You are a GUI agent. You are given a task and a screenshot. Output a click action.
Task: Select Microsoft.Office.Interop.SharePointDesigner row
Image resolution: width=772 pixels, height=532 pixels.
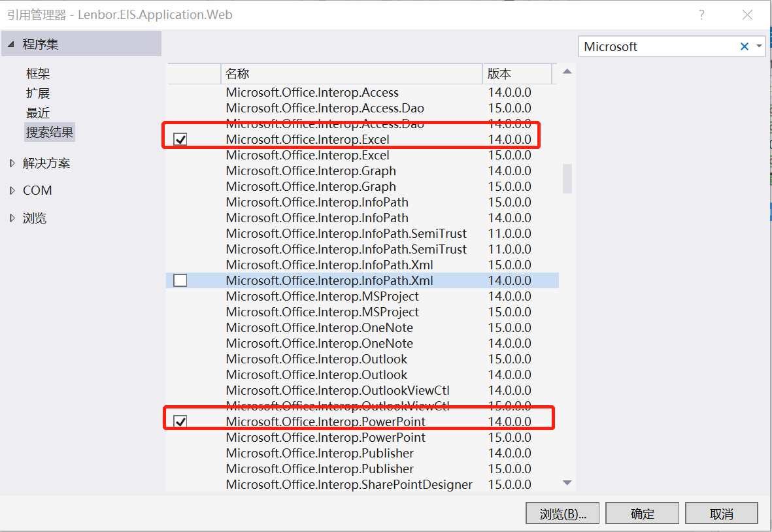[362, 485]
